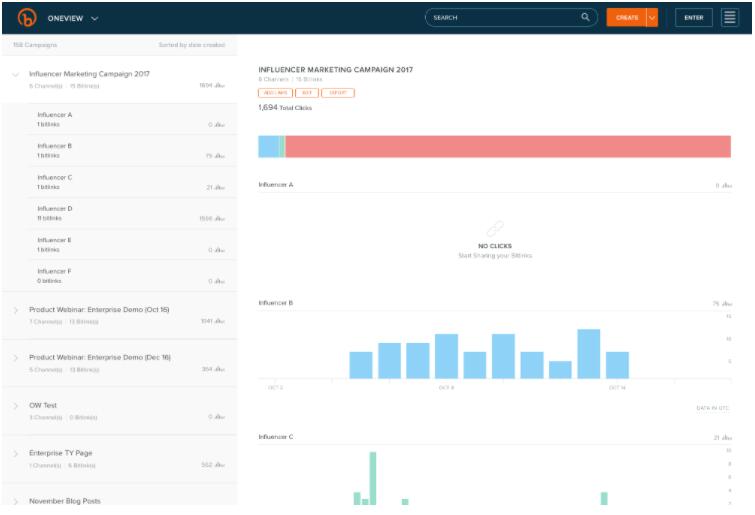Viewport: 755px width, 515px height.
Task: Open the Create button dropdown arrow
Action: (x=652, y=17)
